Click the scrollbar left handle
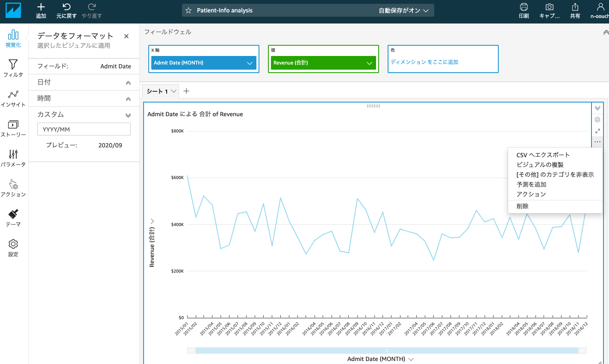Viewport: 609px width, 364px height. 191,350
